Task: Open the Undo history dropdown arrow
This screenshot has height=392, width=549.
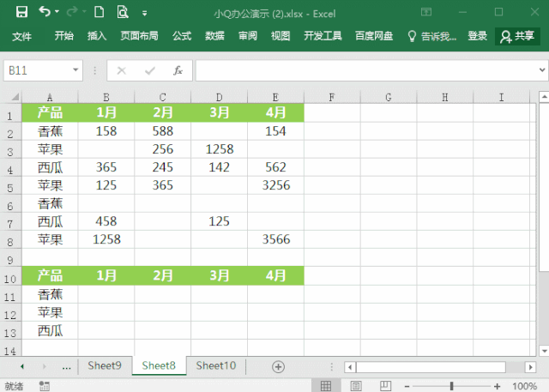Action: tap(57, 12)
